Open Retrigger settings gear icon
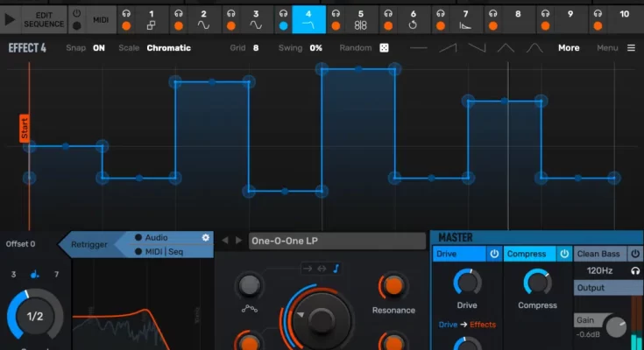644x350 pixels. pyautogui.click(x=206, y=237)
